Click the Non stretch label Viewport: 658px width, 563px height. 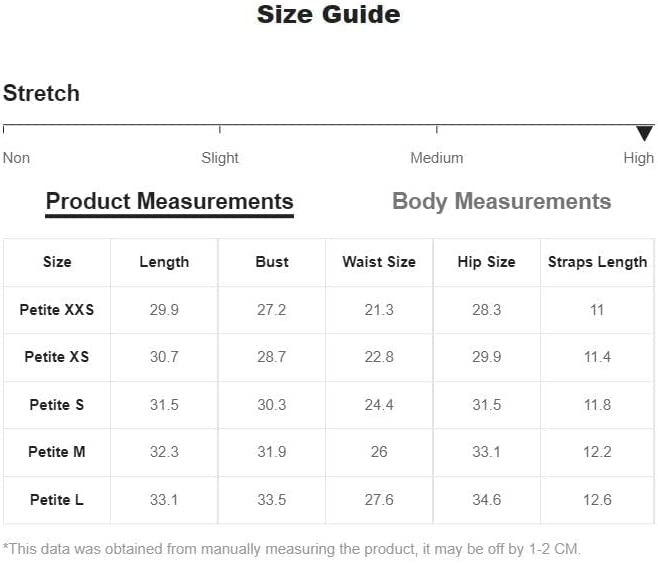point(17,158)
